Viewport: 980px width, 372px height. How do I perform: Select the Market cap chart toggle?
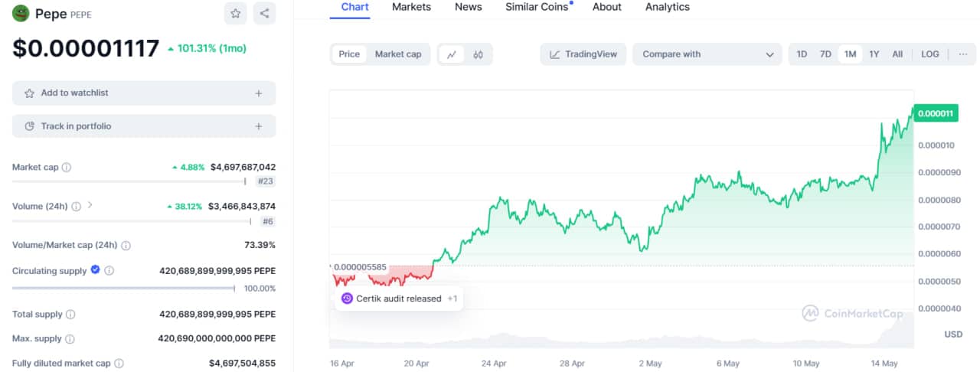398,54
